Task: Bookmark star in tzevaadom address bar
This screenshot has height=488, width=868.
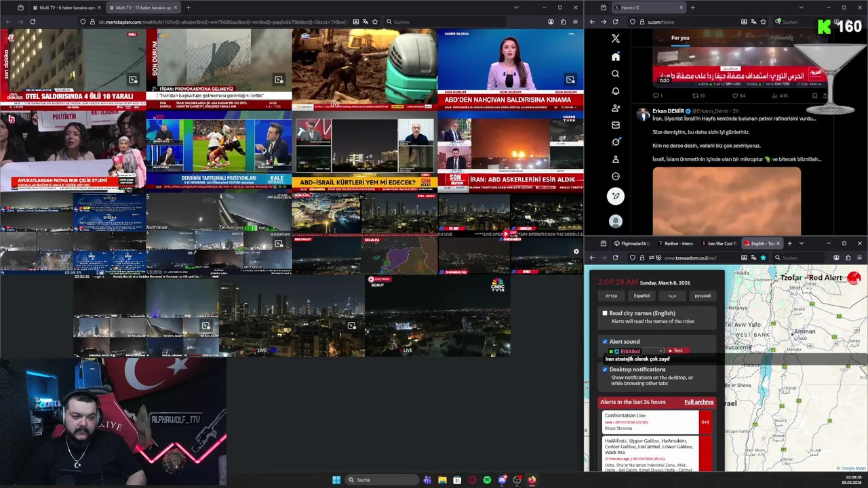Action: pos(763,258)
